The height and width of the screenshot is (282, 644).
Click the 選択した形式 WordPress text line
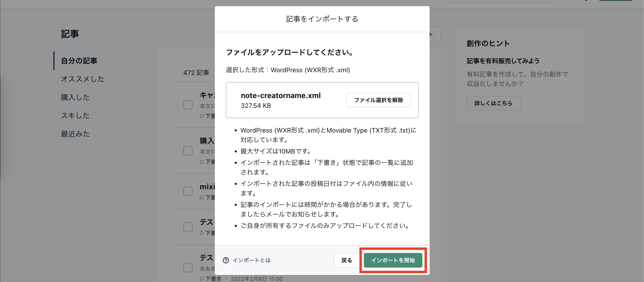coord(288,70)
